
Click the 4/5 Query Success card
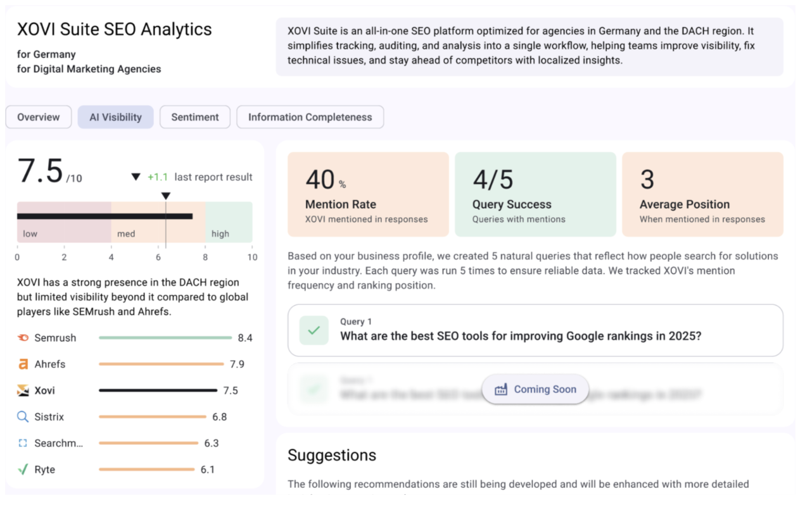[x=535, y=194]
